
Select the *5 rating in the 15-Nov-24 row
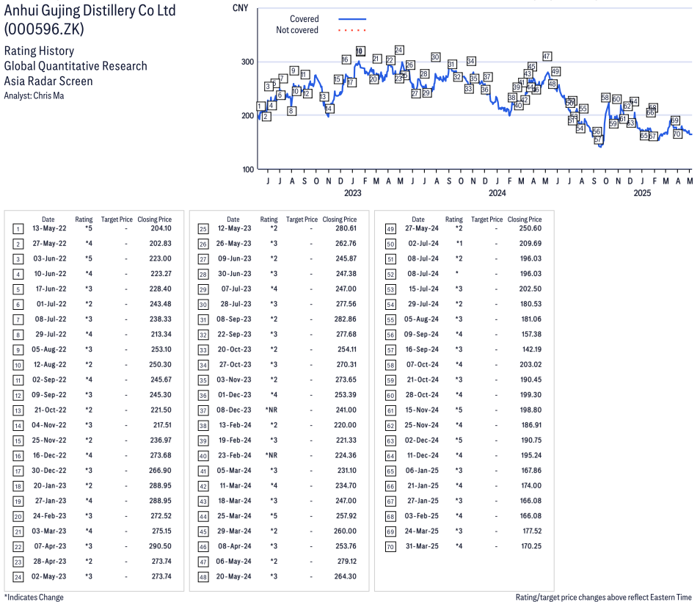(459, 410)
